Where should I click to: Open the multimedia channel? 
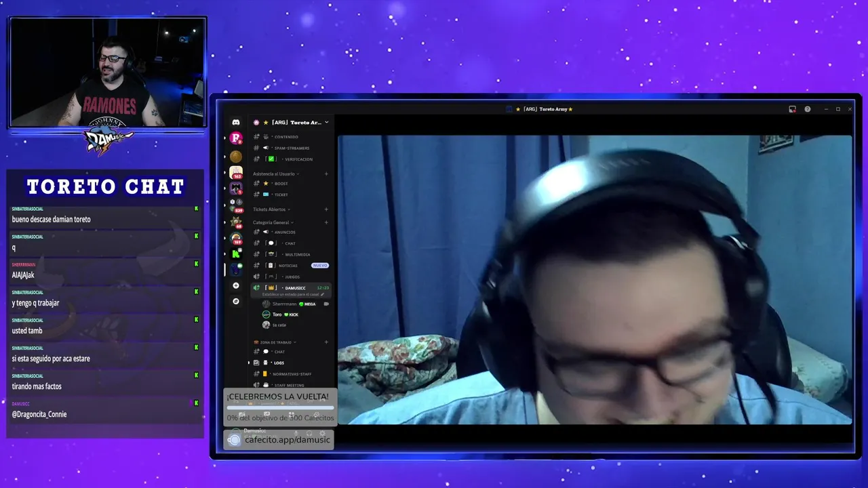coord(291,255)
